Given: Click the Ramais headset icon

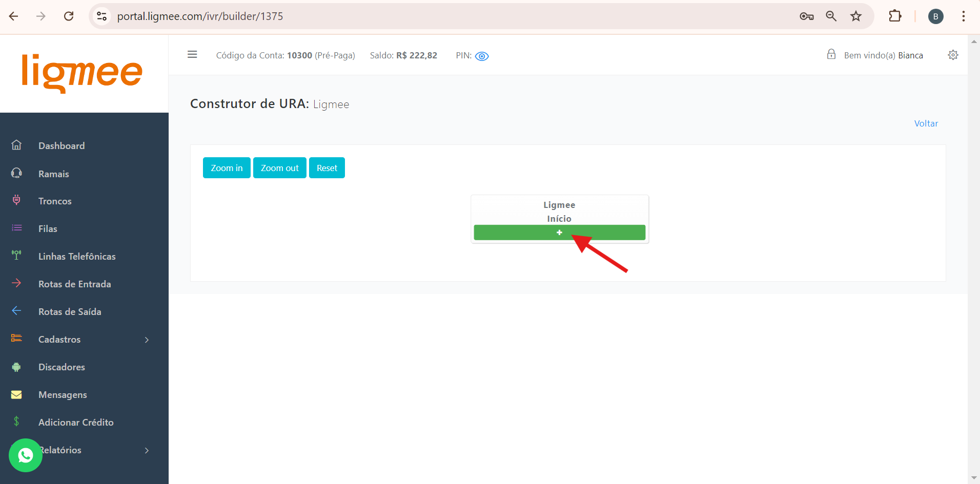Looking at the screenshot, I should pyautogui.click(x=16, y=174).
